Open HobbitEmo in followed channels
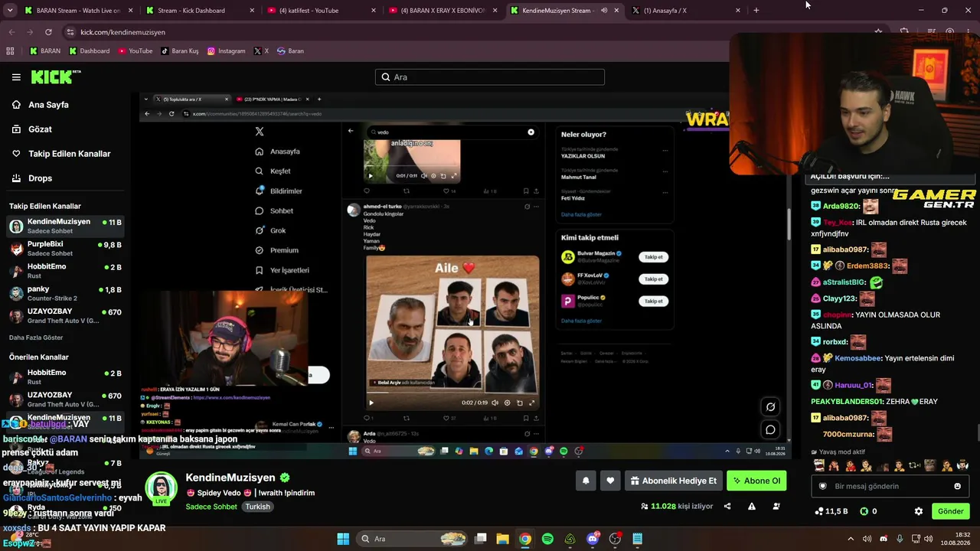Viewport: 980px width, 551px height. point(66,271)
